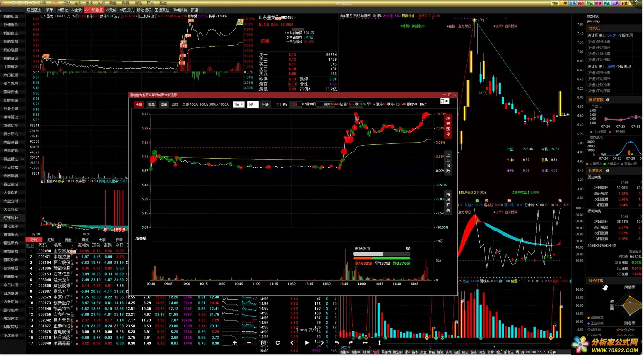Click the rotate refresh icon in viewer bar
This screenshot has width=644, height=356.
click(278, 343)
